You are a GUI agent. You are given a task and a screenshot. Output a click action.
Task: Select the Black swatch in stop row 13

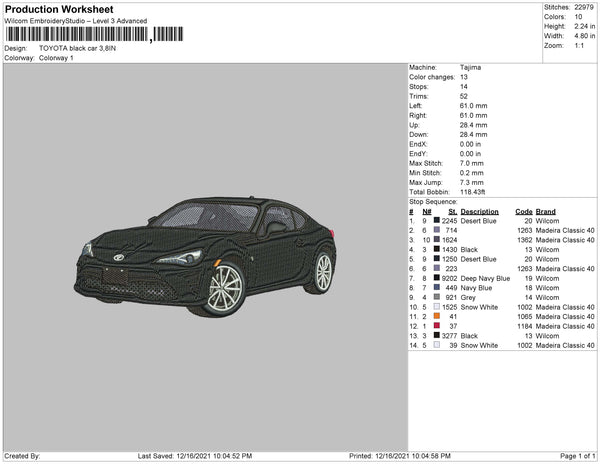coord(437,335)
